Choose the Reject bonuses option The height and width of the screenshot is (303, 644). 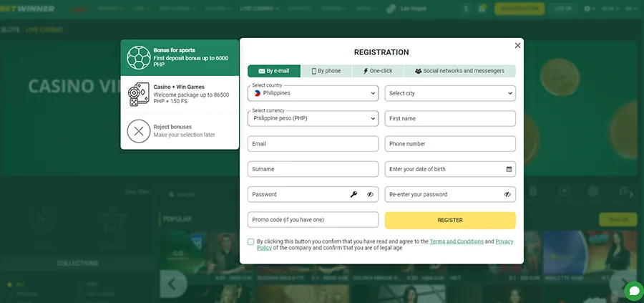180,131
